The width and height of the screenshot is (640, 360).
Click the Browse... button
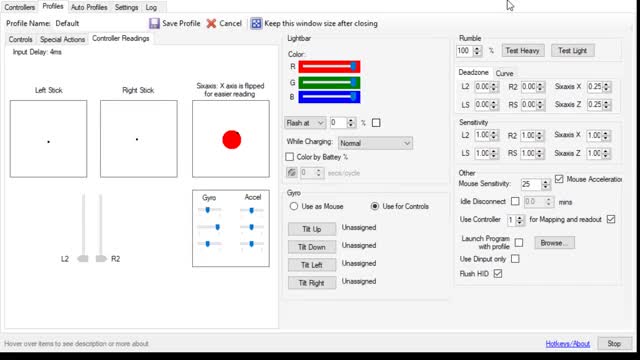tap(554, 243)
